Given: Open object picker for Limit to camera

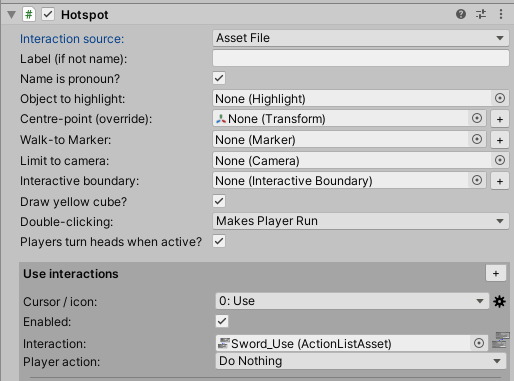Looking at the screenshot, I should pyautogui.click(x=499, y=160).
